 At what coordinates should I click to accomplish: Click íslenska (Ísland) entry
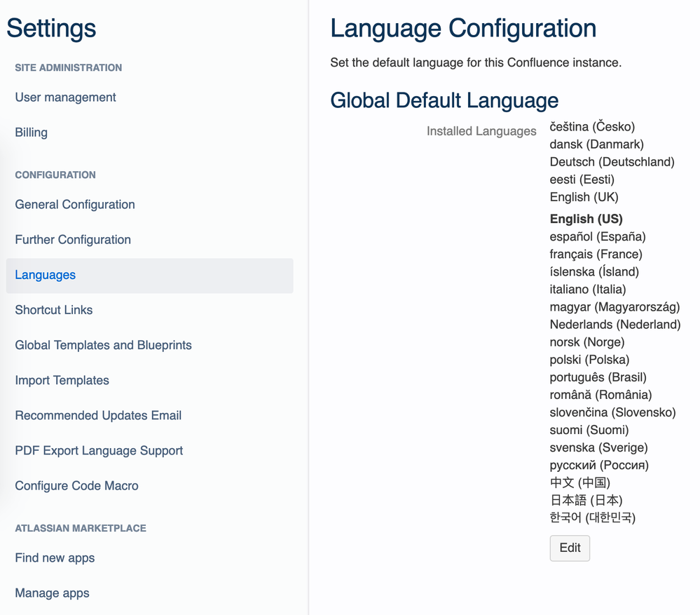[x=594, y=271]
